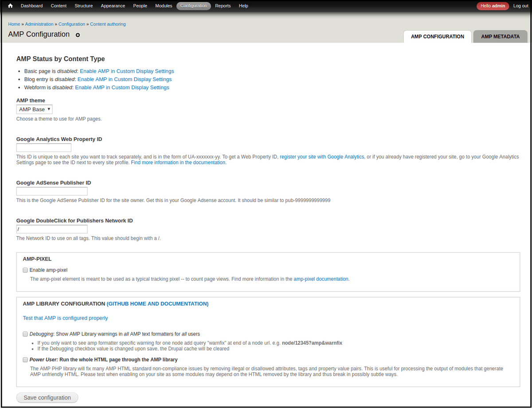Go to the People admin page

[140, 6]
